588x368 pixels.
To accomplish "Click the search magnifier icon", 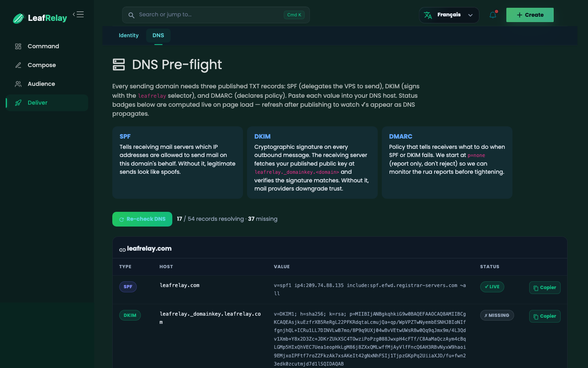I will coord(131,15).
